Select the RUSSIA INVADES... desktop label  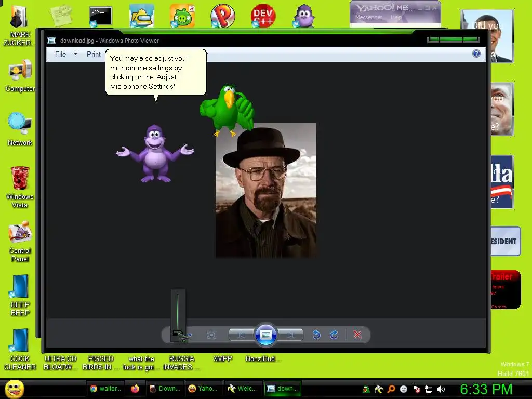(x=181, y=363)
